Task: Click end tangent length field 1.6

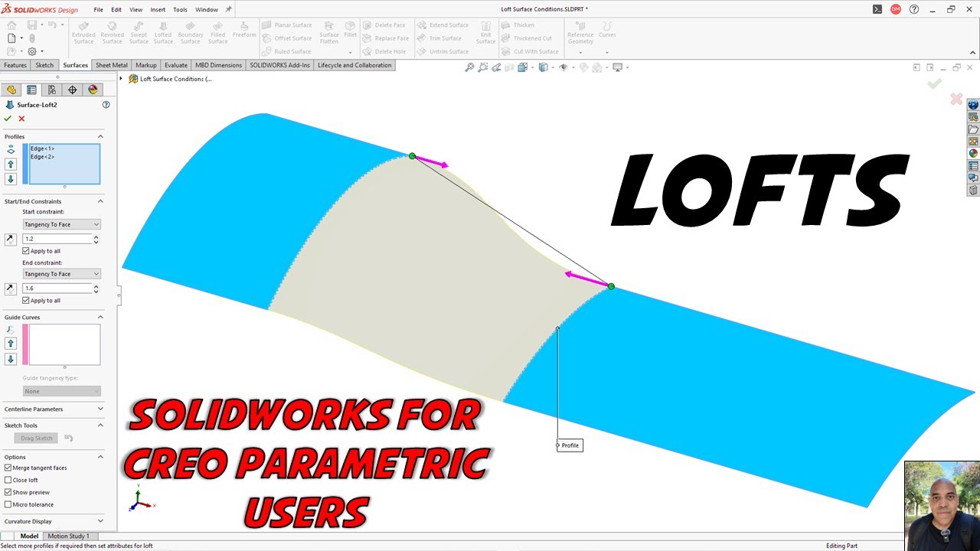Action: point(57,289)
